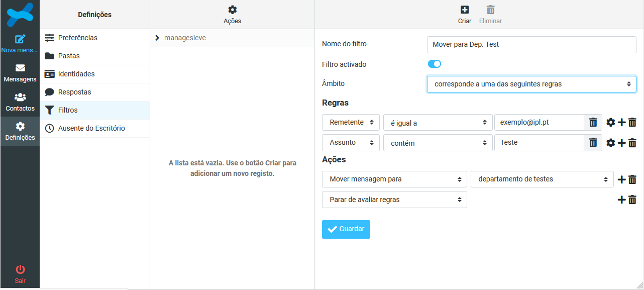This screenshot has height=290, width=644.
Task: Click the 'Nome do filtro' text field
Action: [x=531, y=44]
